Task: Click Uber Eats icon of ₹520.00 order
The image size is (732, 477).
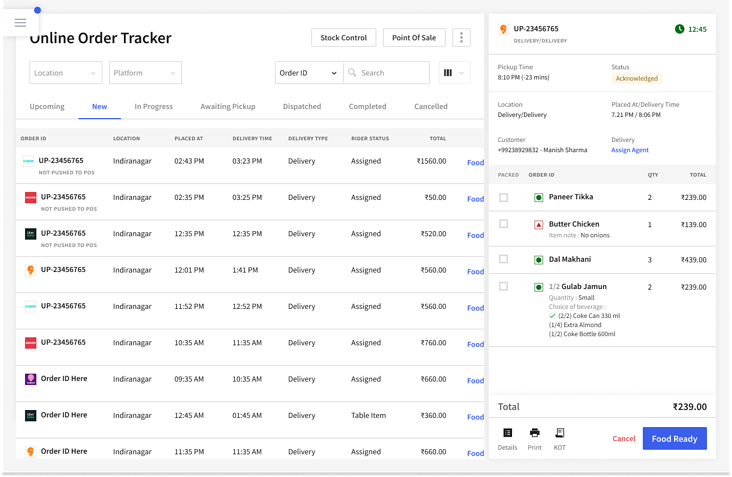Action: coord(30,234)
